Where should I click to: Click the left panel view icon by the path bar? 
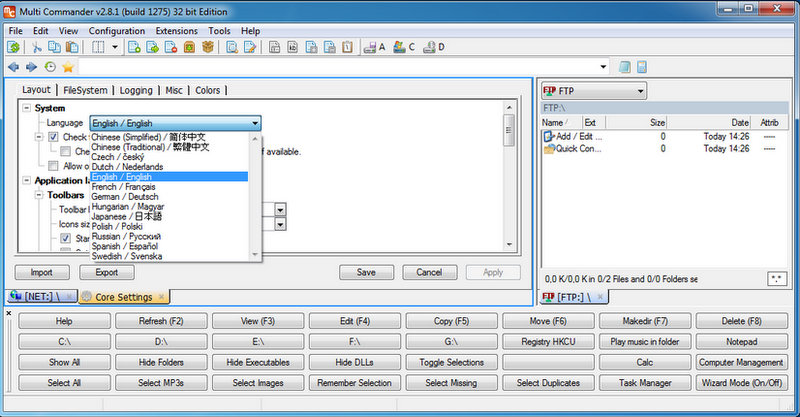tap(624, 67)
